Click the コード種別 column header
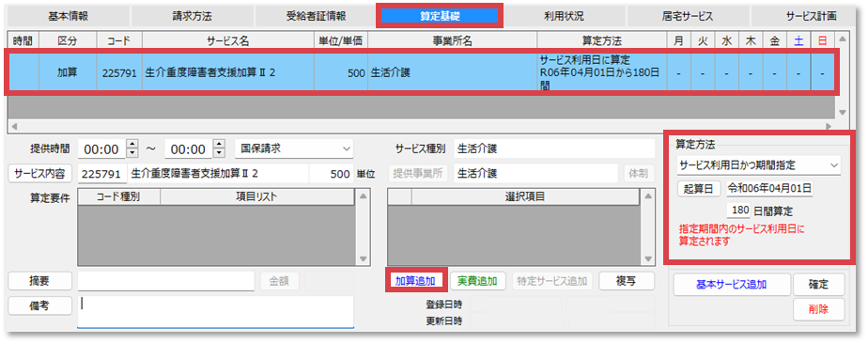 [119, 196]
